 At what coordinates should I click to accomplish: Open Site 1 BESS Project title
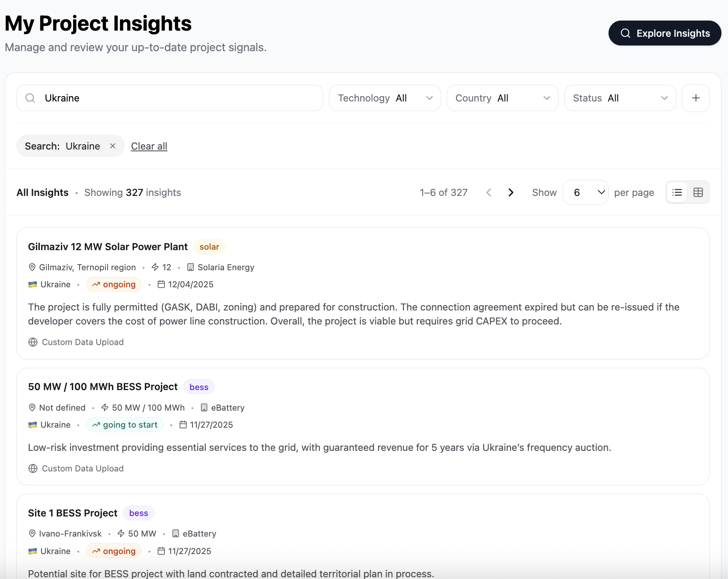pos(73,513)
